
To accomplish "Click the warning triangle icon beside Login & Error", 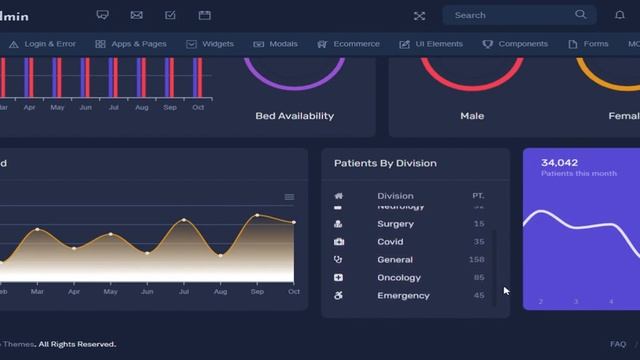I will (x=13, y=44).
